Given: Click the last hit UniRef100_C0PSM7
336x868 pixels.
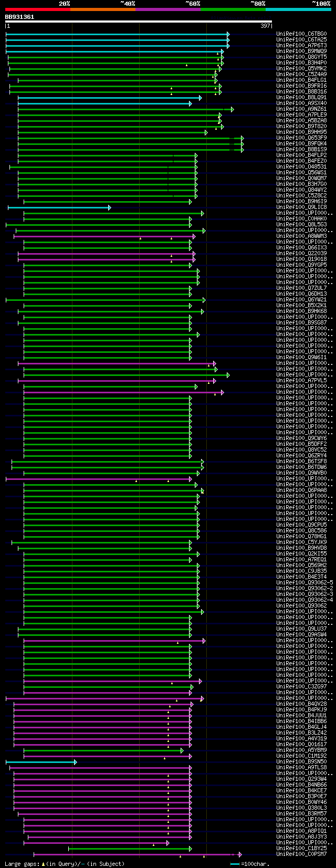Looking at the screenshot, I should 301,854.
